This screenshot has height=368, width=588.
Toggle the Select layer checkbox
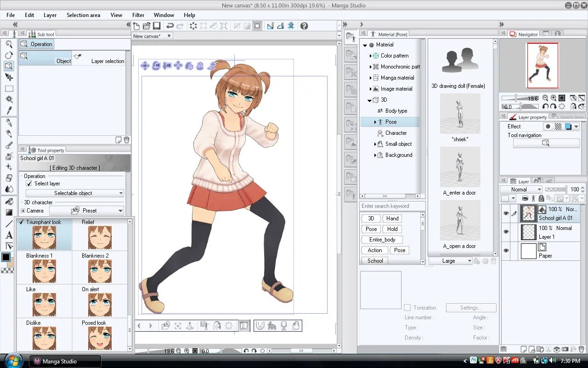[29, 184]
